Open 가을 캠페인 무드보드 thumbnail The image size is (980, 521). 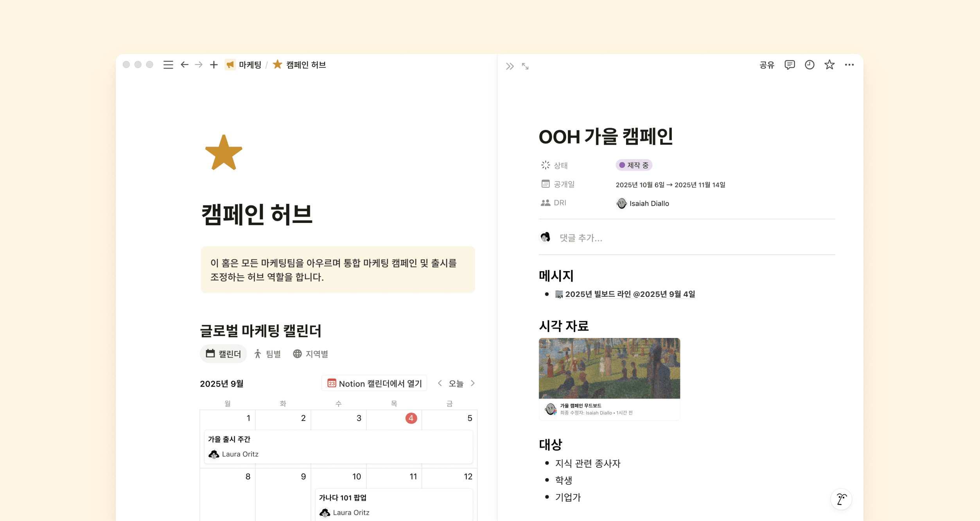click(609, 379)
